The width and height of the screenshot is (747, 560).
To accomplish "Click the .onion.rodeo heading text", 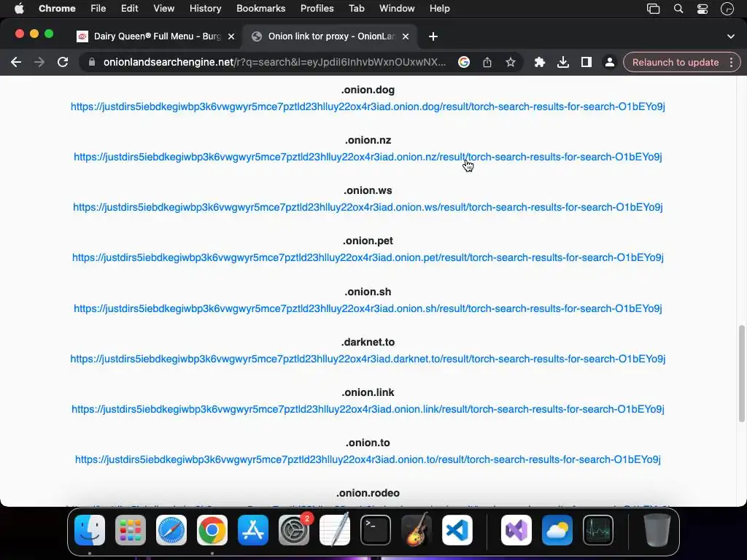I will click(x=368, y=494).
